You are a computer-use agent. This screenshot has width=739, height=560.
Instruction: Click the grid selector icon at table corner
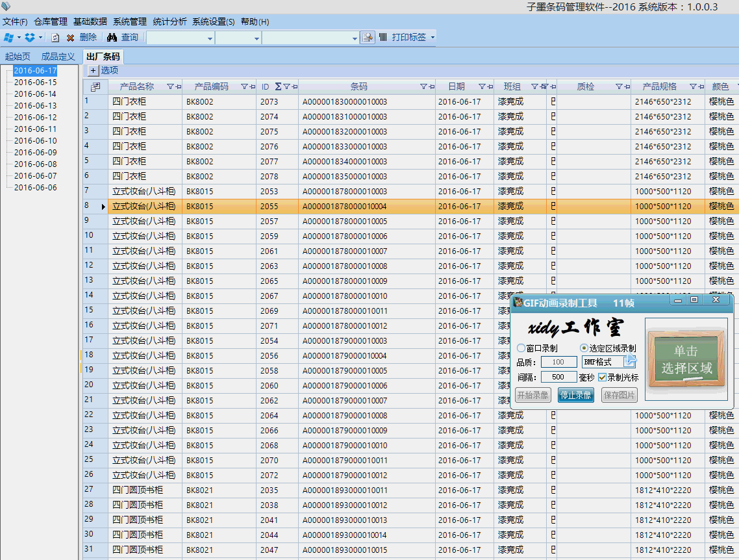point(95,86)
